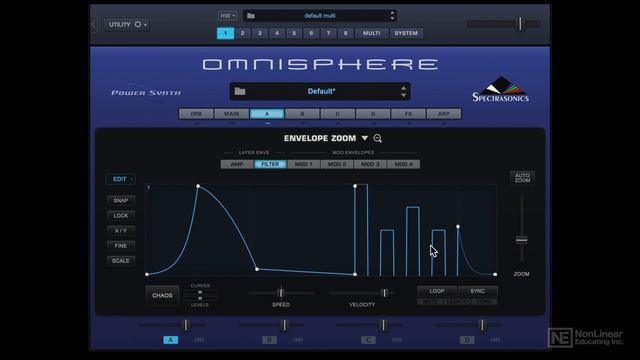
Task: Select part 6 button
Action: [311, 33]
